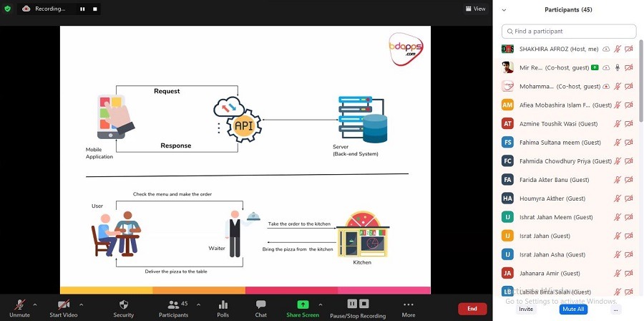Click Mohamma...'s red recording cloud icon

(606, 86)
